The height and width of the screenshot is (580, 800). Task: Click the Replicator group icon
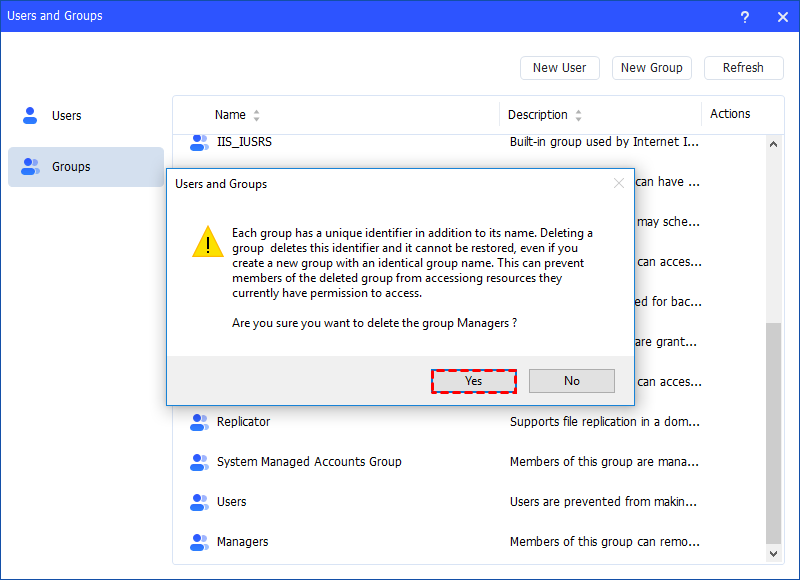199,422
